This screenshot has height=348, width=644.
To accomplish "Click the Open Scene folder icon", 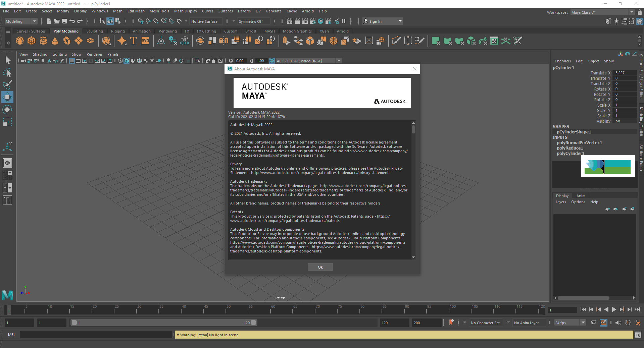I will (x=57, y=21).
